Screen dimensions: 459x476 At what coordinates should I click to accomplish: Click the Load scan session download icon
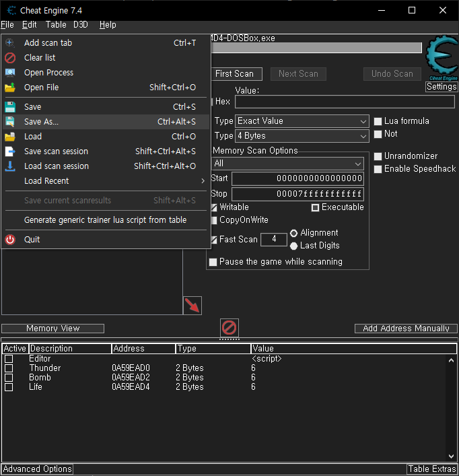(x=10, y=166)
